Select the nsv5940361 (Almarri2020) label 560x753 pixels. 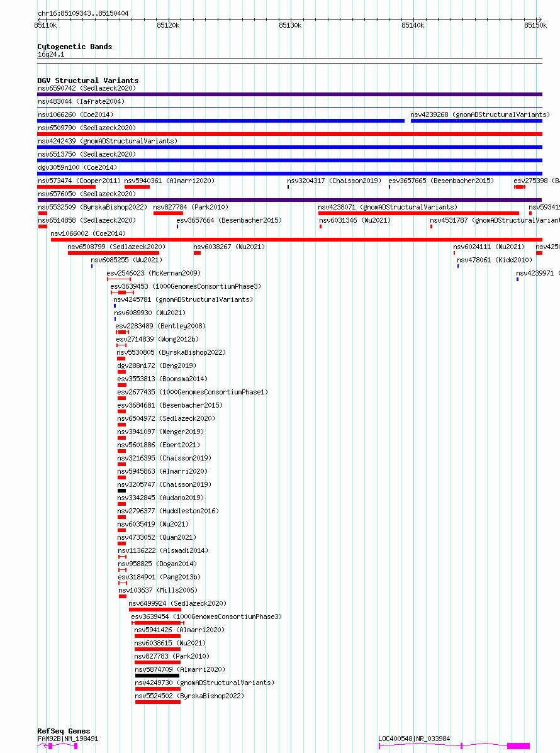click(x=169, y=181)
